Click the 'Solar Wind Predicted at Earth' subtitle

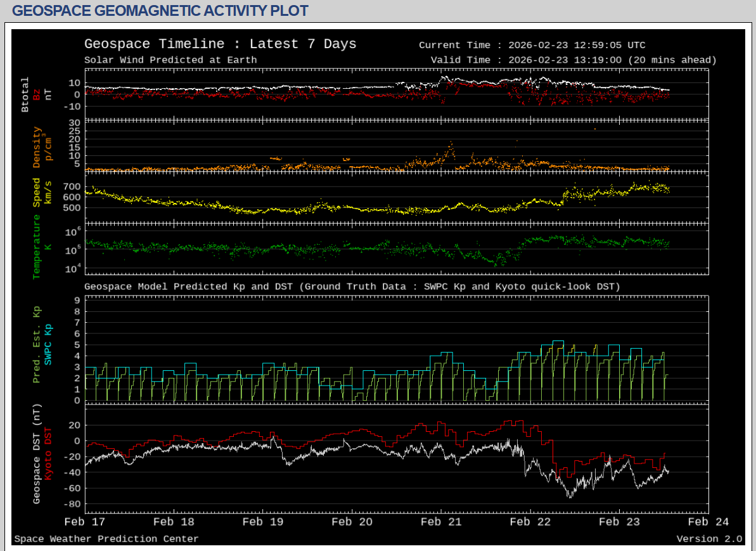click(170, 60)
